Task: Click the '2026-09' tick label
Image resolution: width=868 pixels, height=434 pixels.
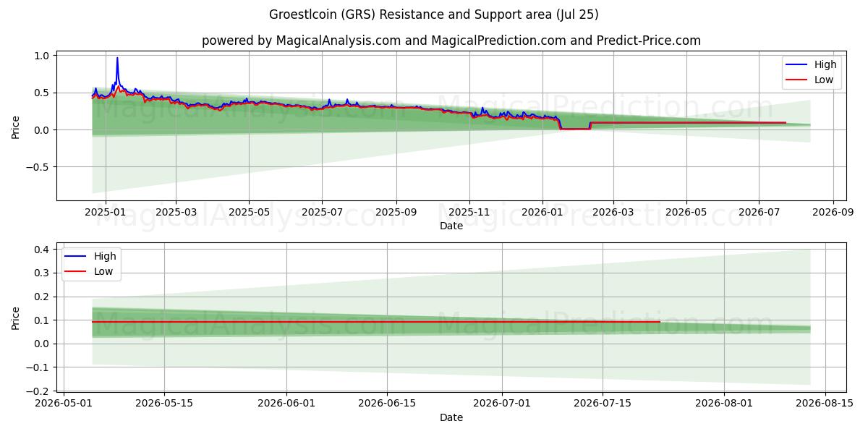Action: point(833,213)
